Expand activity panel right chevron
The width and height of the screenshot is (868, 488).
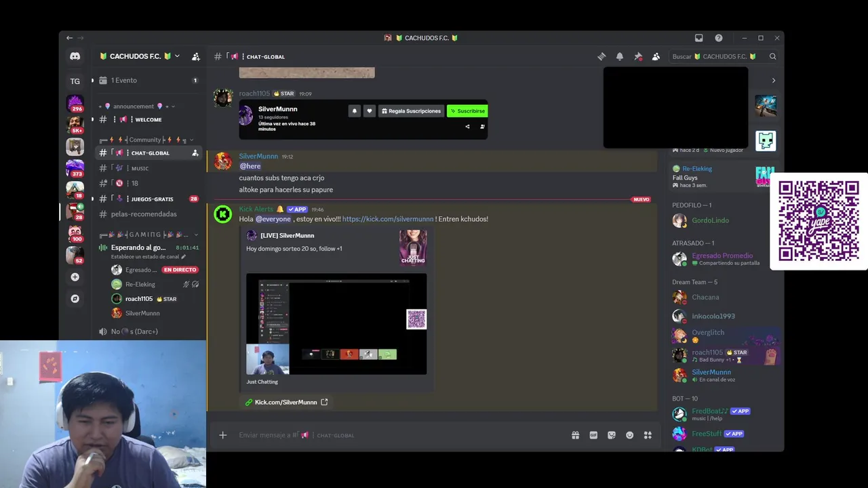(774, 81)
